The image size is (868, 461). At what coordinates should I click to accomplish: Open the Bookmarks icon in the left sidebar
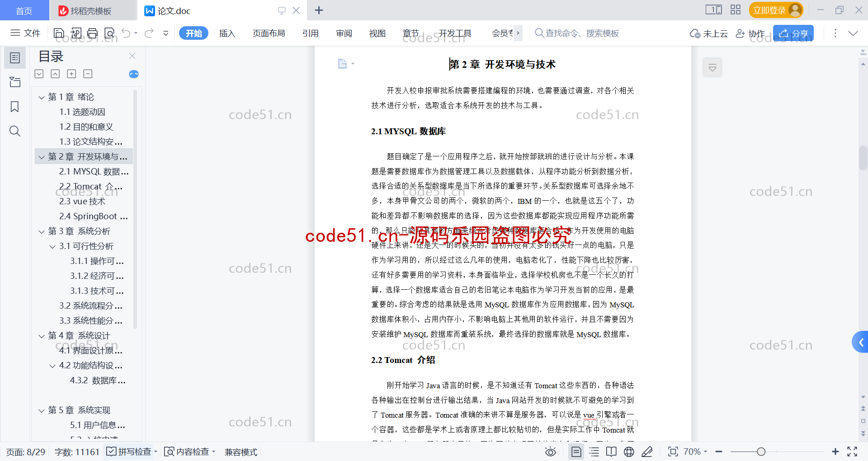point(15,107)
